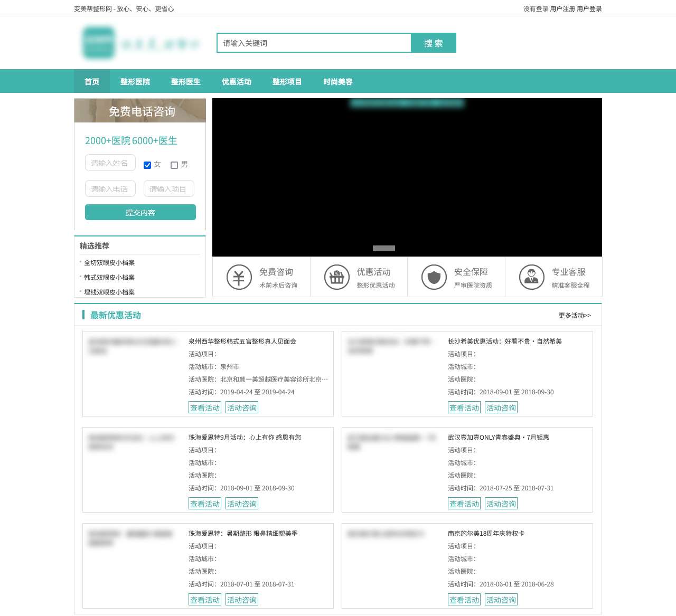Click 活动咨询 for the 泉州西华 event
The width and height of the screenshot is (676, 616).
point(242,407)
